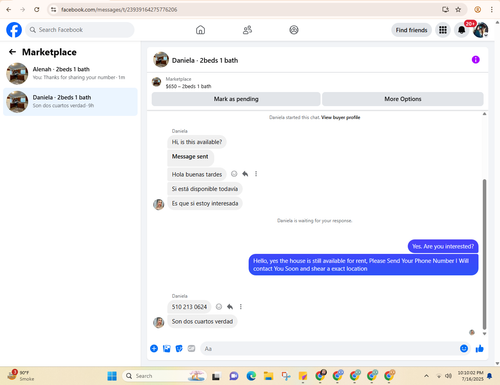
Task: Open File Explorer from the taskbar
Action: pos(268,376)
